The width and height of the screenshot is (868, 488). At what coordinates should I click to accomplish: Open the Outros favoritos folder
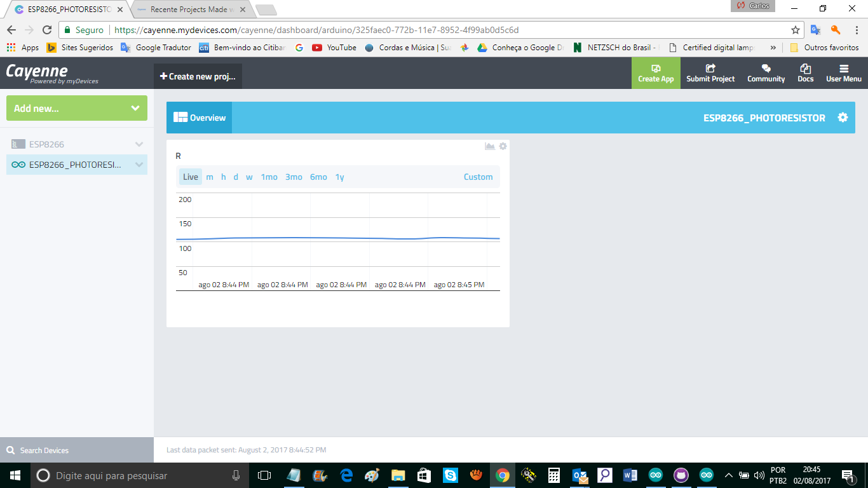tap(824, 48)
